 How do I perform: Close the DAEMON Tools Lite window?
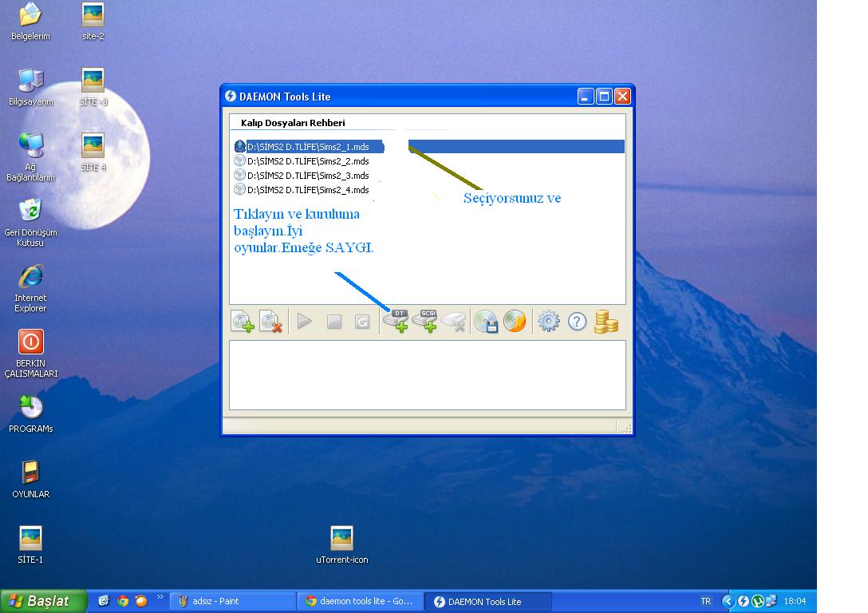tap(623, 97)
